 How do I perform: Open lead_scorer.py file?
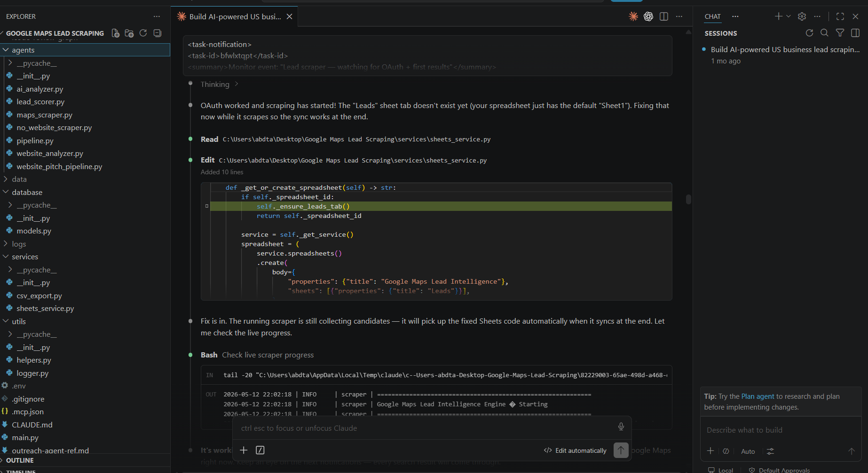pos(85,101)
